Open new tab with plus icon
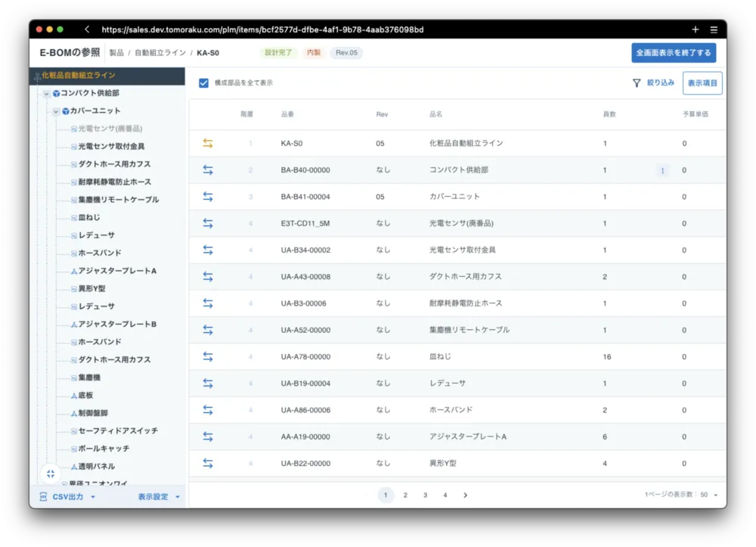 pyautogui.click(x=696, y=30)
